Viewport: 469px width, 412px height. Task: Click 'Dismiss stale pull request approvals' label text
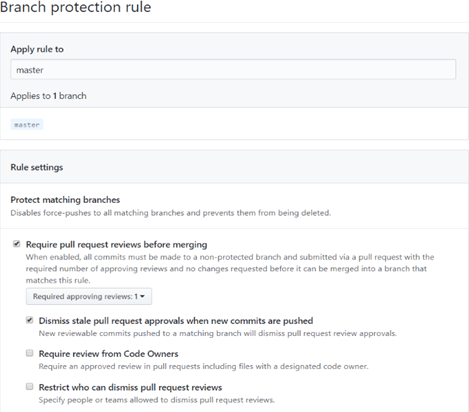click(176, 321)
